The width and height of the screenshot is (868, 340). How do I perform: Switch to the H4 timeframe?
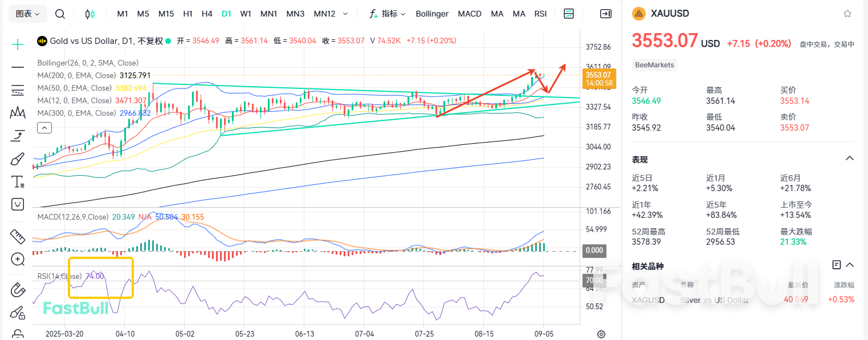click(207, 14)
